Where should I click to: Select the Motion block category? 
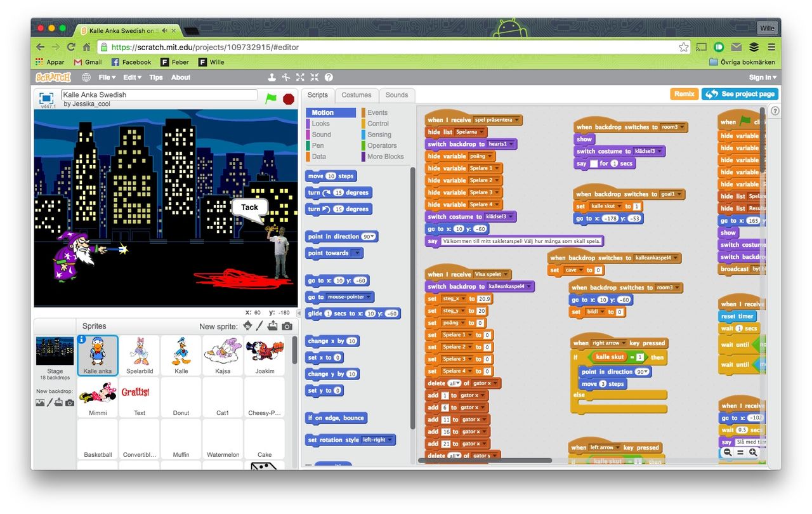click(331, 112)
